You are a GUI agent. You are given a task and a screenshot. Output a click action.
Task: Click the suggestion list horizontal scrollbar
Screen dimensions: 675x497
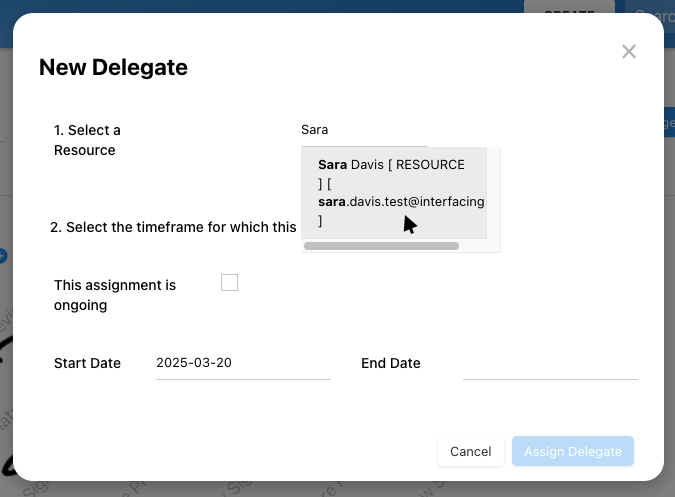point(381,245)
